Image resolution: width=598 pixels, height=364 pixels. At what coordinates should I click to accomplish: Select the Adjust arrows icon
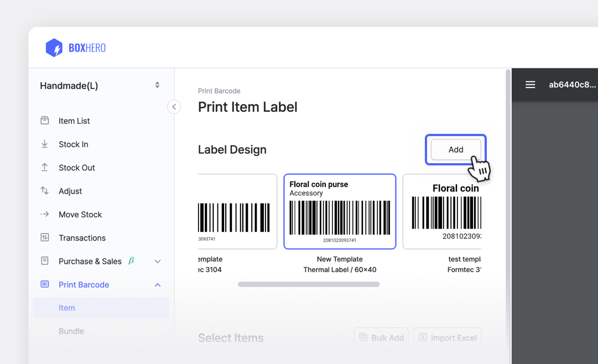click(x=44, y=191)
